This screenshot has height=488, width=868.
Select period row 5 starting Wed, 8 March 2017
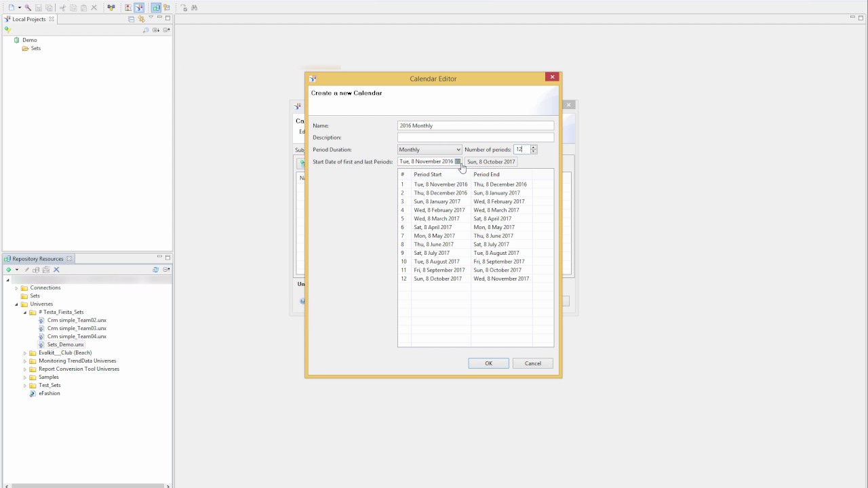click(475, 219)
